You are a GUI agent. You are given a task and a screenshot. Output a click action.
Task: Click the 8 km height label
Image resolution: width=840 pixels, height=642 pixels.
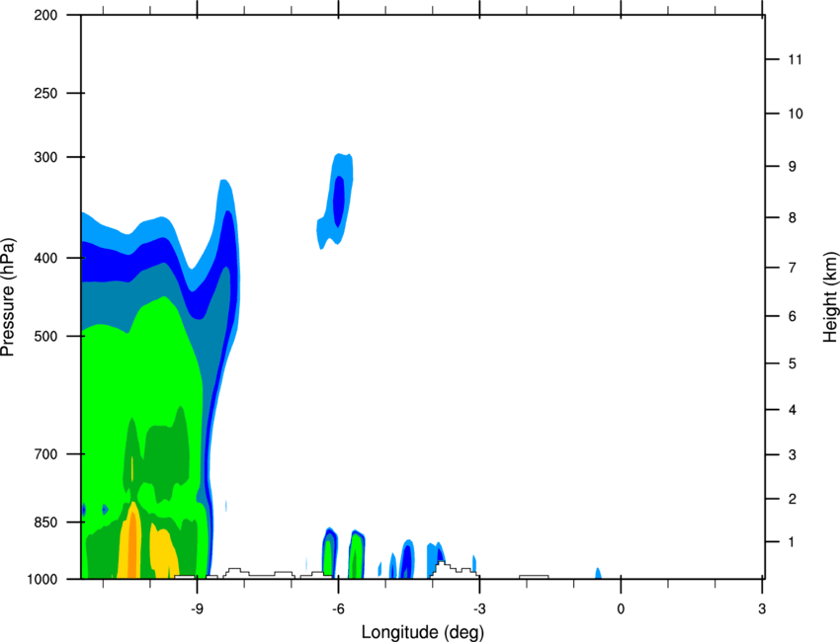tap(793, 217)
